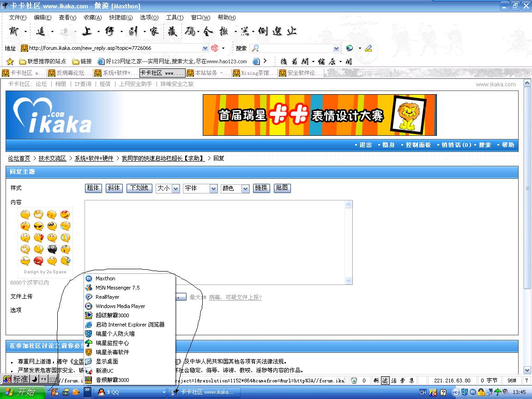The height and width of the screenshot is (399, 532).
Task: Click the 藏 (favorites) calligraphy toolbar icon
Action: point(172,31)
